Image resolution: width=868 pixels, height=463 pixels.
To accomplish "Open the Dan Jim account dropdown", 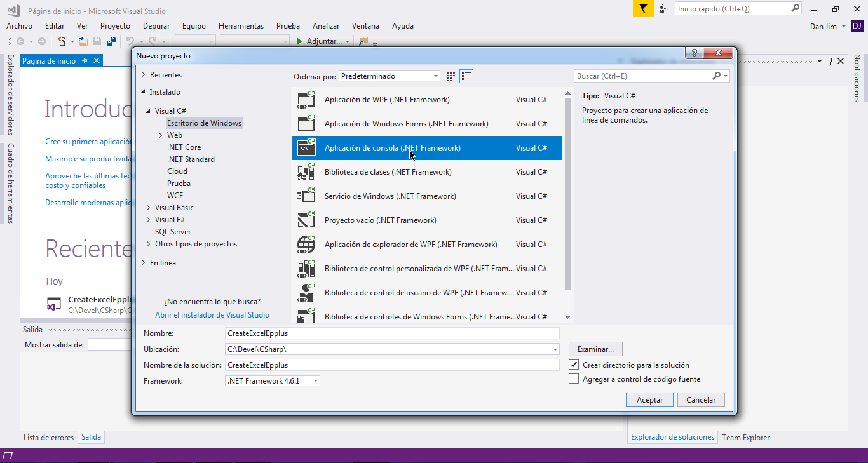I will click(843, 27).
